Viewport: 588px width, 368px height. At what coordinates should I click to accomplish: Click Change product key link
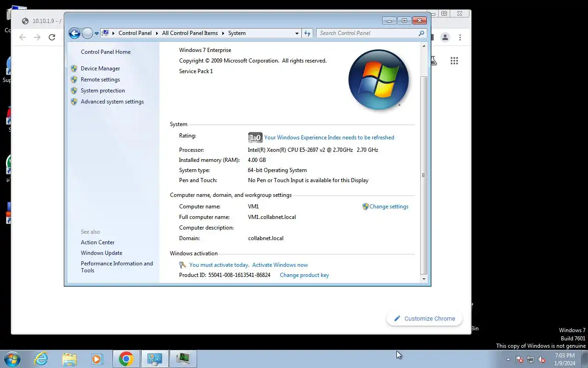point(304,275)
